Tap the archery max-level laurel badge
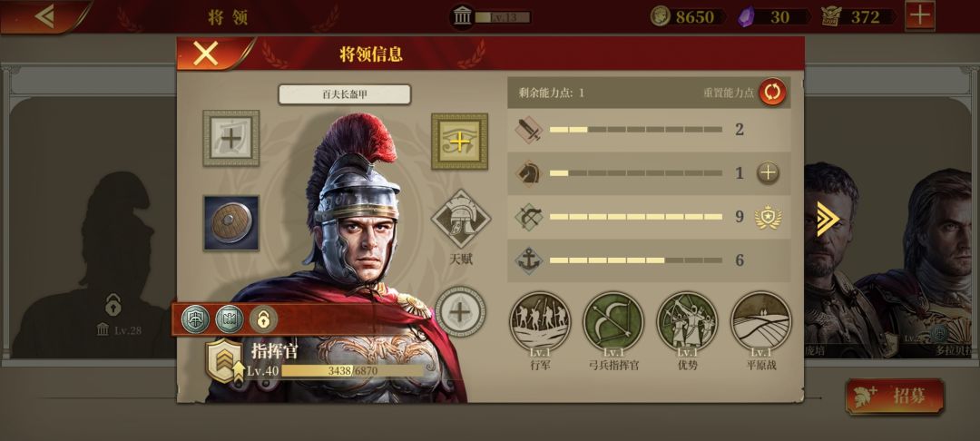Screen dimensions: 980x441 click(769, 217)
